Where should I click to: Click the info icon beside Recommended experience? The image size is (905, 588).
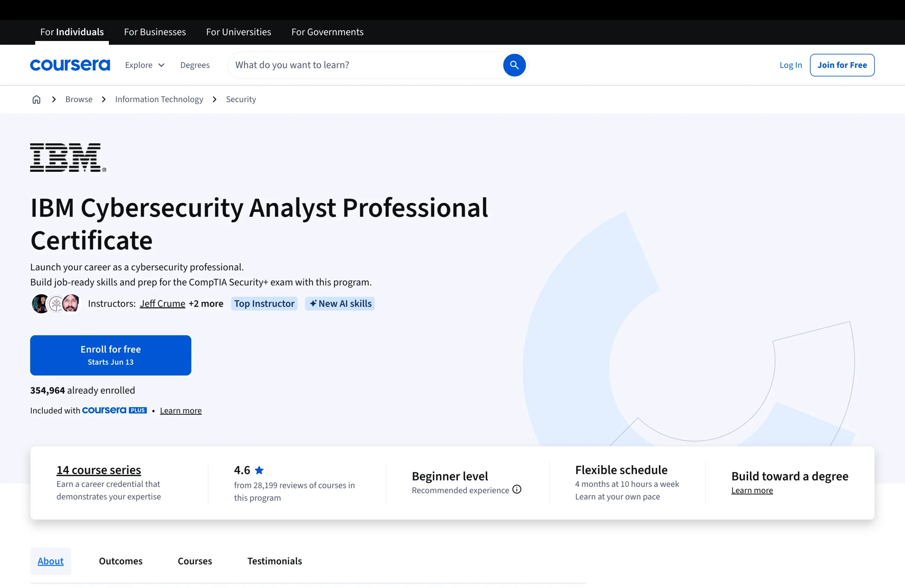tap(517, 489)
